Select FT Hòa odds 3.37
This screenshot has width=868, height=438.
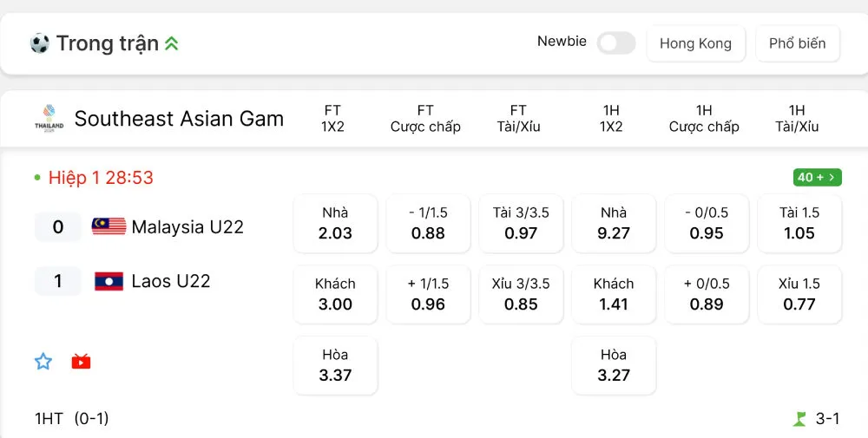[x=335, y=366]
